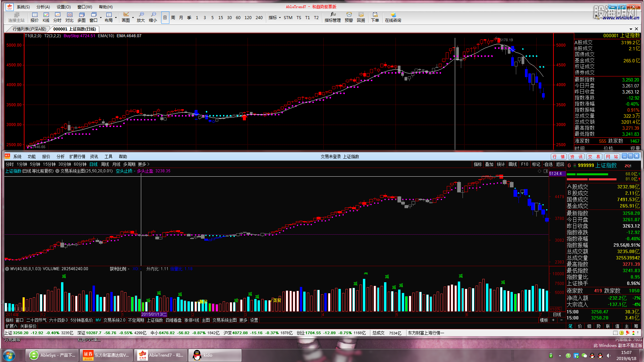Open the Windows Start button
This screenshot has height=362, width=644.
pos(9,355)
